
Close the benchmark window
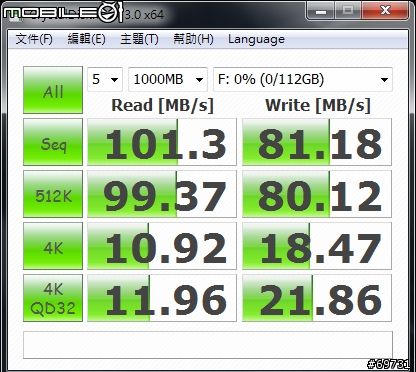[x=385, y=10]
